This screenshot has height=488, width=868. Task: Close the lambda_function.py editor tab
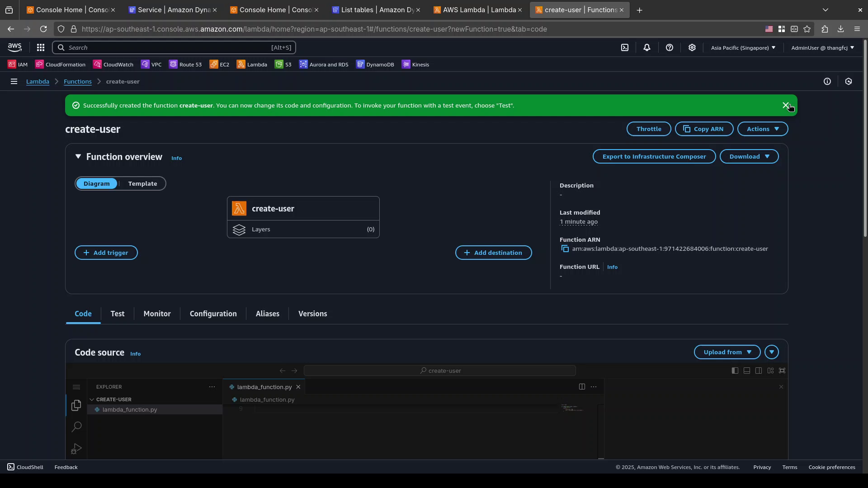(x=298, y=387)
